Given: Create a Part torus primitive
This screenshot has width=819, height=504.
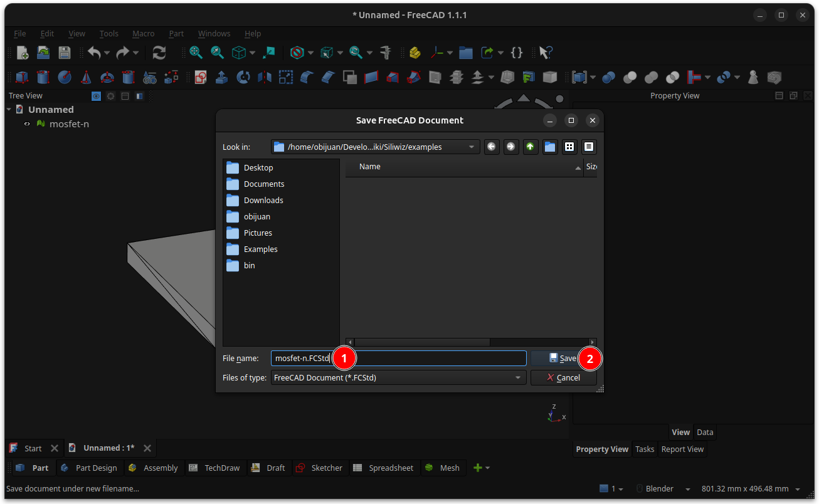Looking at the screenshot, I should [107, 77].
